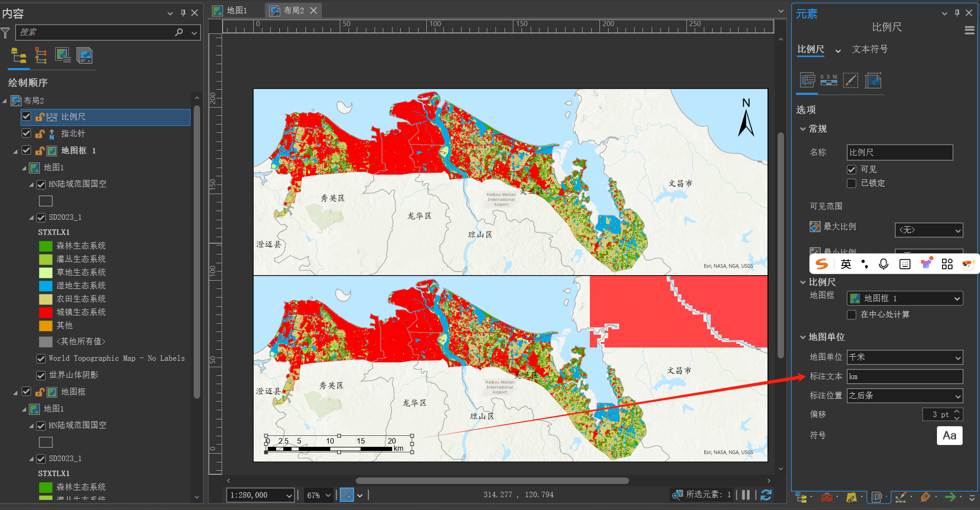This screenshot has width=980, height=510.
Task: Uncheck the 可见 checkbox
Action: pyautogui.click(x=852, y=169)
